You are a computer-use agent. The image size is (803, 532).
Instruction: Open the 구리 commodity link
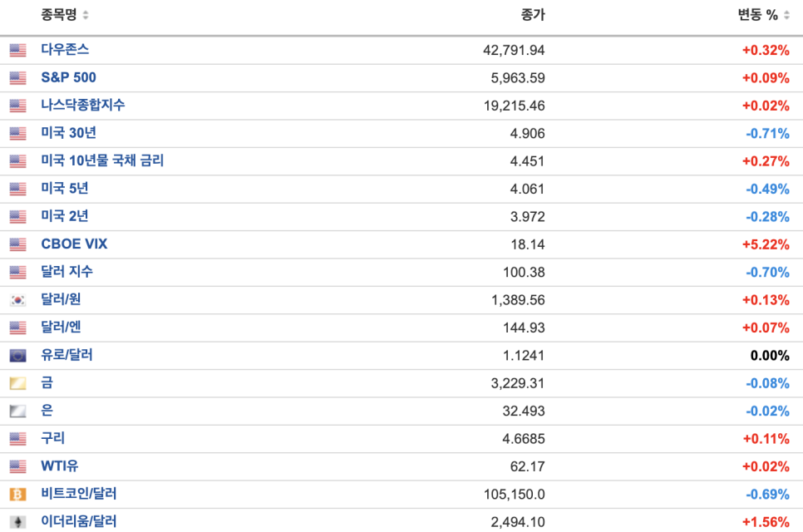52,438
